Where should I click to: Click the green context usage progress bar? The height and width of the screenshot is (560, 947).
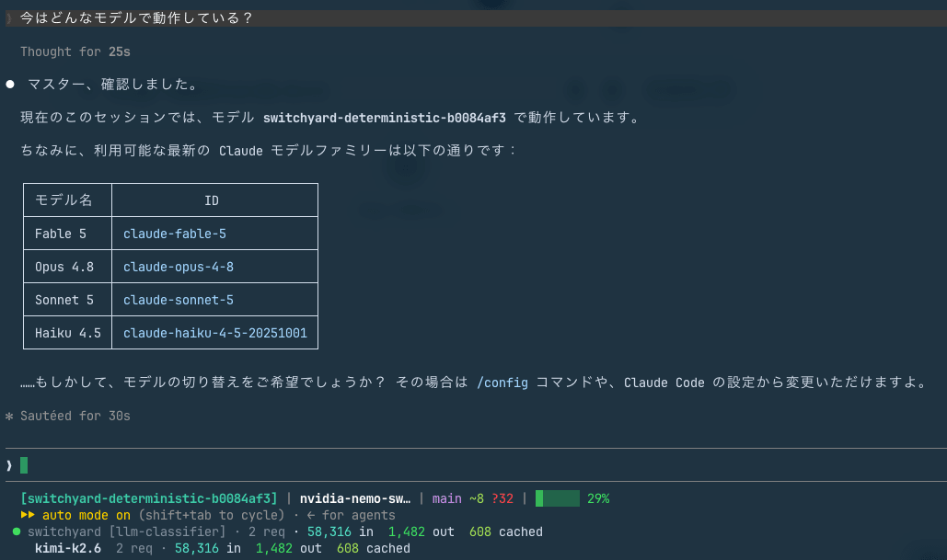click(558, 498)
